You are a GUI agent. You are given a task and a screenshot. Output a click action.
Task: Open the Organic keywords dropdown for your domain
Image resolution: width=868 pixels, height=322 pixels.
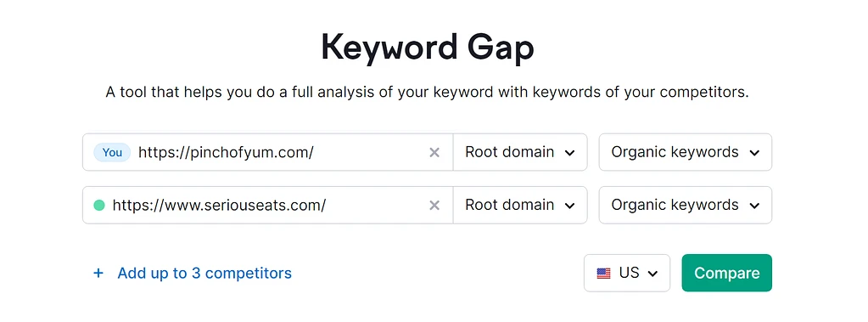tap(686, 152)
